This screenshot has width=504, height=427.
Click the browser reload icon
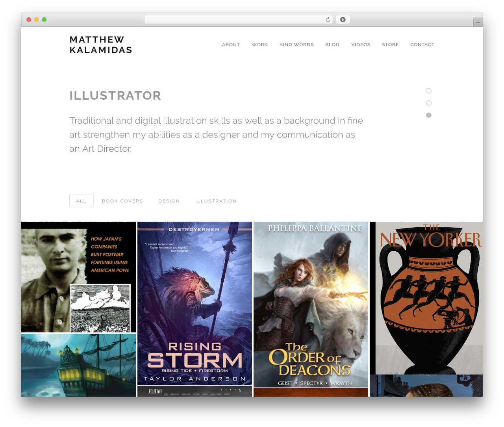[328, 20]
